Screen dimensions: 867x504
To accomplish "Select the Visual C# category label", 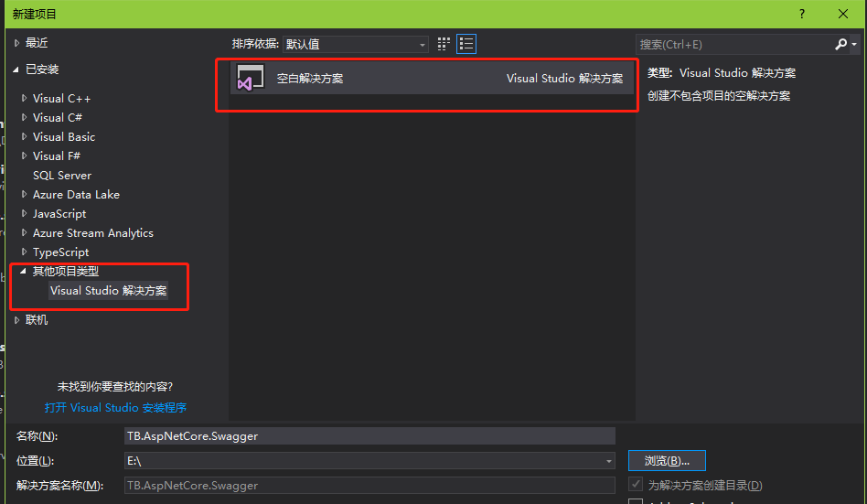I will (58, 118).
